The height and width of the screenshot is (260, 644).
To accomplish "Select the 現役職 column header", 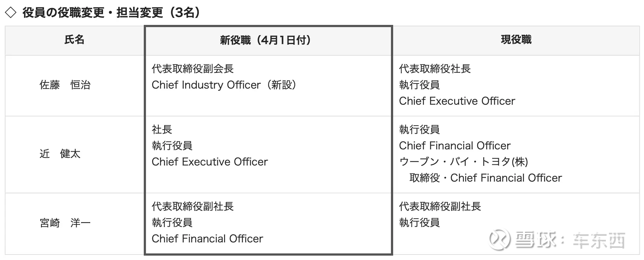I will pyautogui.click(x=516, y=40).
